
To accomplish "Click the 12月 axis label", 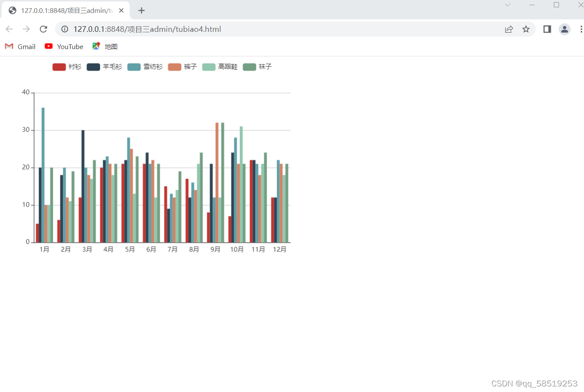I will [x=280, y=250].
